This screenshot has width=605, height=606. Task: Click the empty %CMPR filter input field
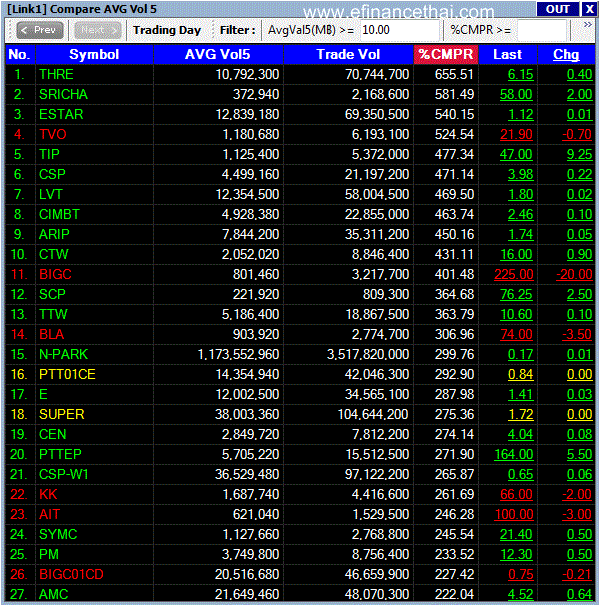tap(541, 30)
